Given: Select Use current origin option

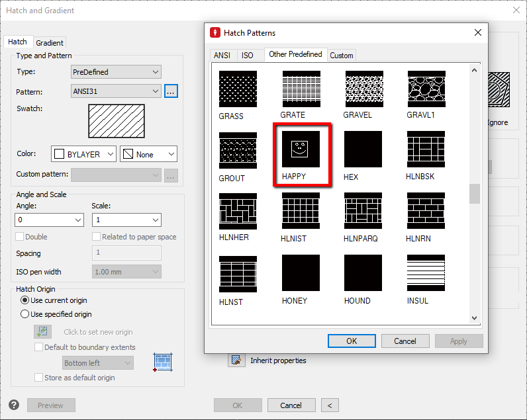Looking at the screenshot, I should (25, 300).
